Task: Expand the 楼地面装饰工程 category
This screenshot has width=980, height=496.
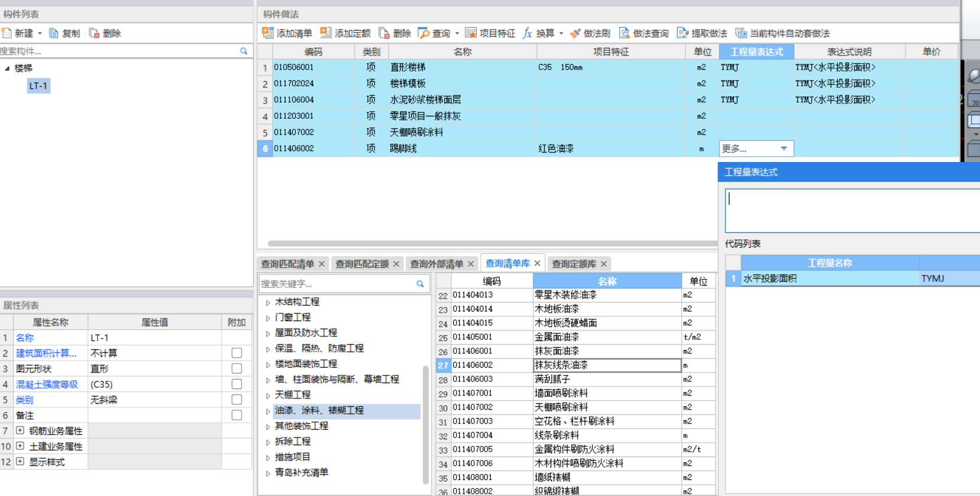Action: click(x=268, y=365)
